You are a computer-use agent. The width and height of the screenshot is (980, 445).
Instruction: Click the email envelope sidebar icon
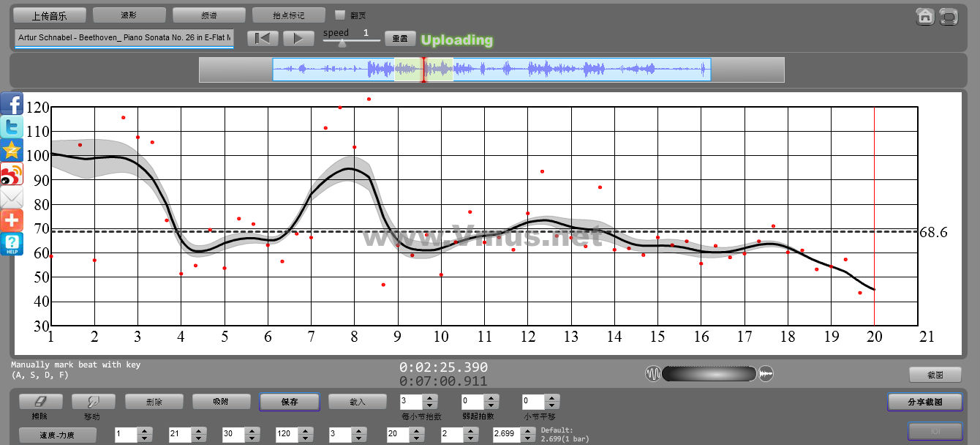pos(12,198)
